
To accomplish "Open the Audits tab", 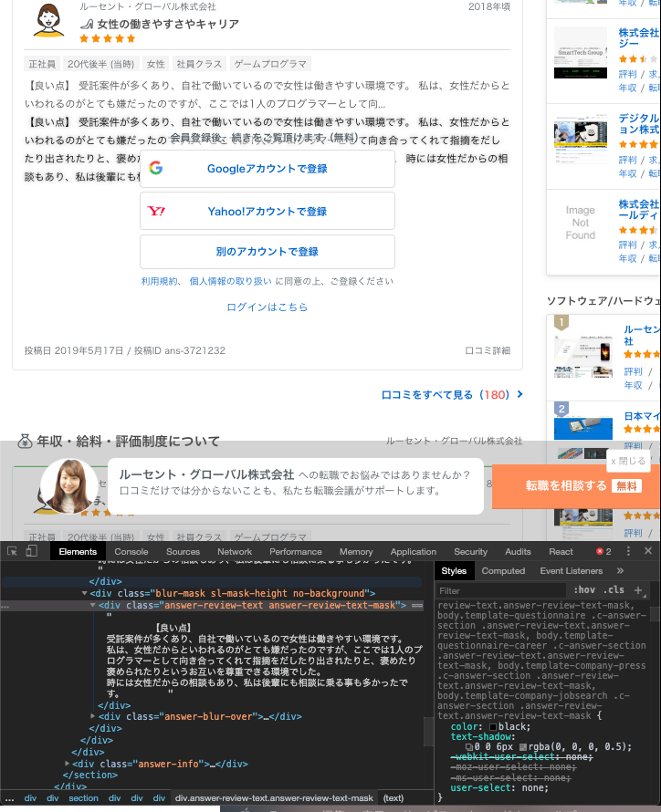I will tap(518, 551).
